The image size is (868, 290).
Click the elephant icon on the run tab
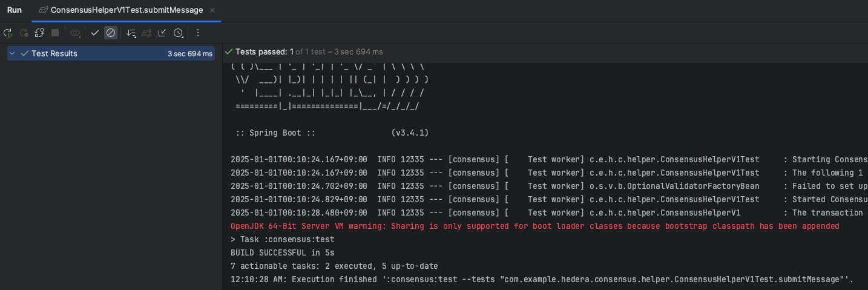pyautogui.click(x=44, y=10)
